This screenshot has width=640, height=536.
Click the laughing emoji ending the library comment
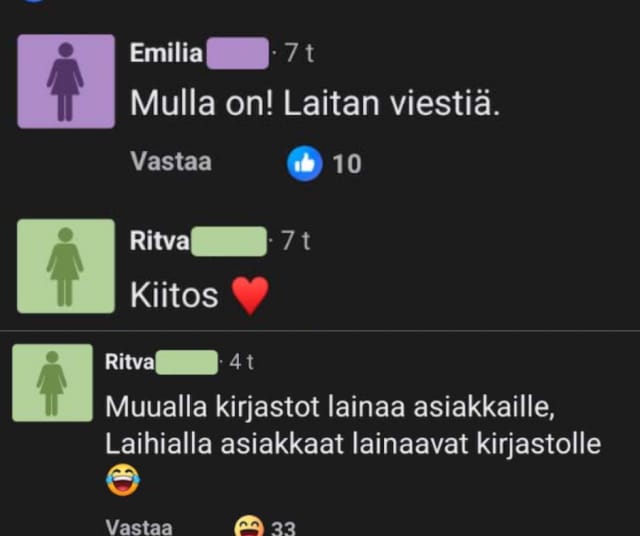coord(123,480)
